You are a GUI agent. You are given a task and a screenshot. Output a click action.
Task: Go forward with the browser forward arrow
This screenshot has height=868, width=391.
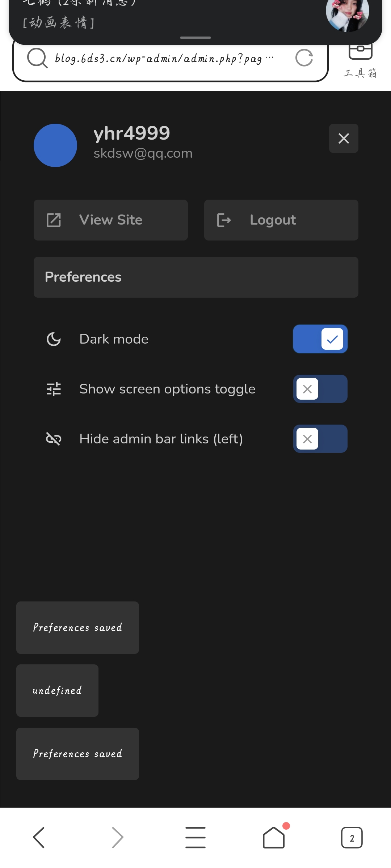[x=118, y=837]
